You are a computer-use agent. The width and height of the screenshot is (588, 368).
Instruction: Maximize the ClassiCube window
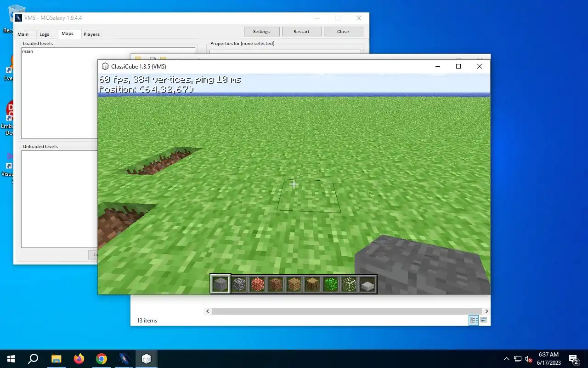[x=458, y=66]
